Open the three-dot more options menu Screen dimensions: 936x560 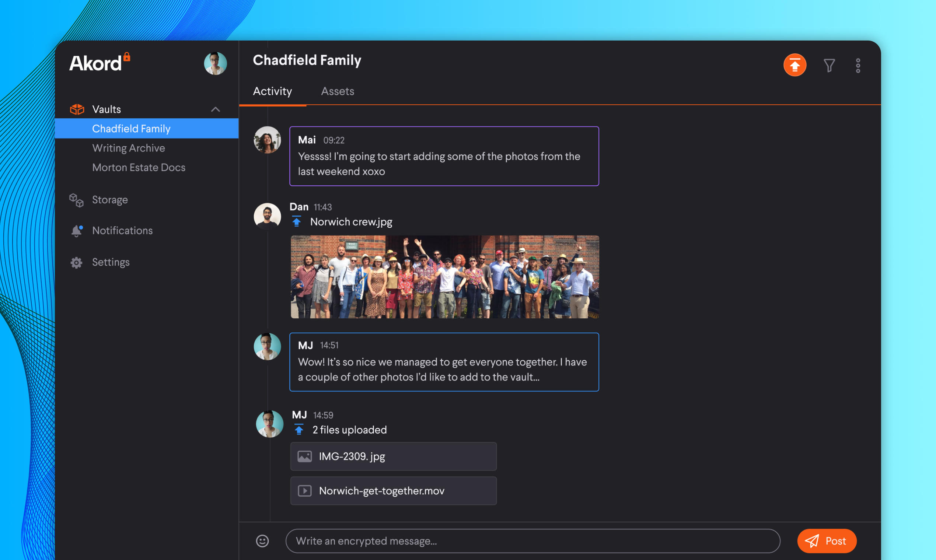coord(858,66)
